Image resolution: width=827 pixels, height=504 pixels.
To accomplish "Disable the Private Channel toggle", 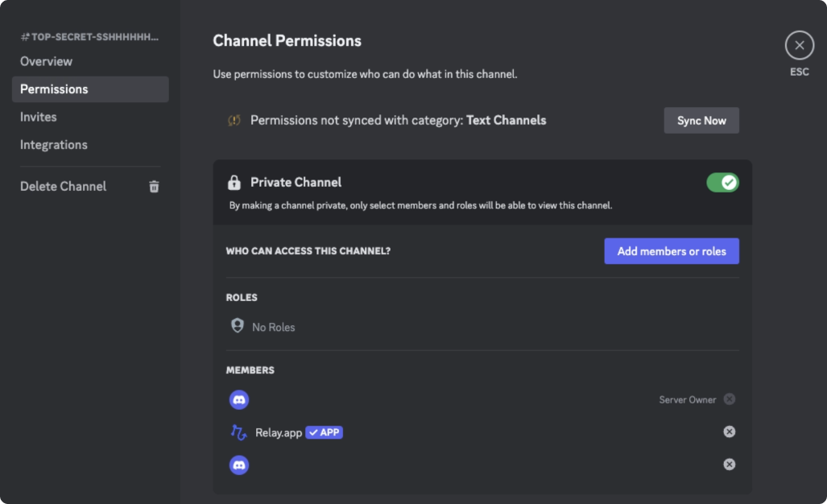I will pos(722,182).
